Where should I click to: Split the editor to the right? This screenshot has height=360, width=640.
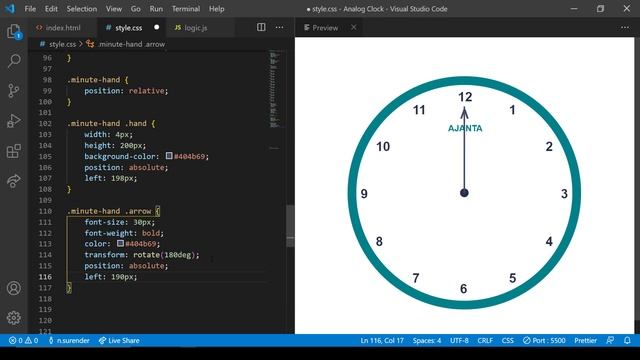pyautogui.click(x=261, y=27)
